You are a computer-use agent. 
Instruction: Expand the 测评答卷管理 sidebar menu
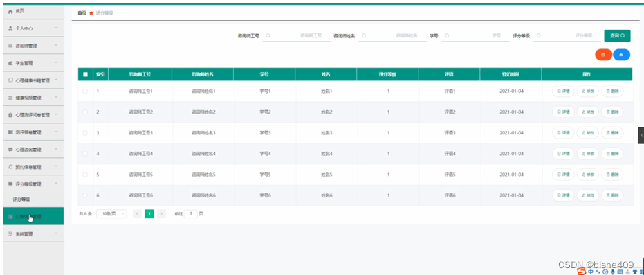33,132
